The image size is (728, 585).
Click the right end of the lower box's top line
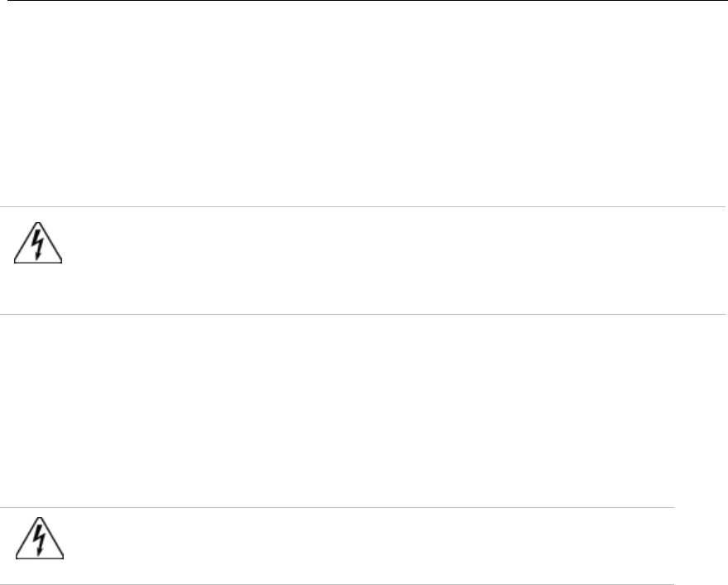[671, 508]
